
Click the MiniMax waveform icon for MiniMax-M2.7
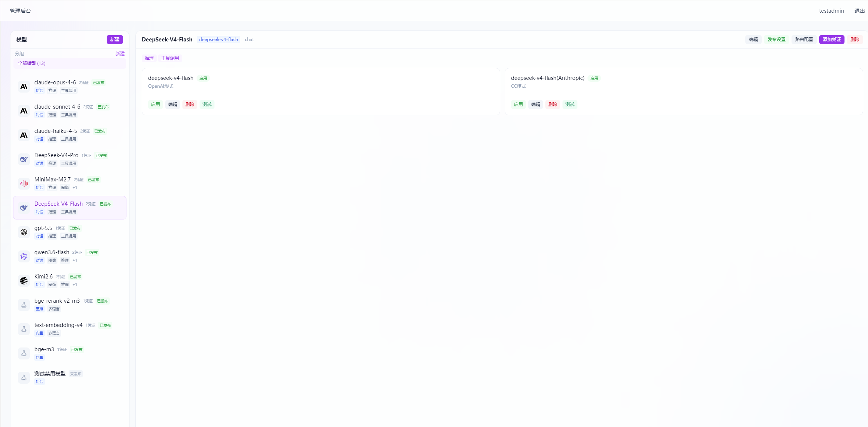[24, 184]
